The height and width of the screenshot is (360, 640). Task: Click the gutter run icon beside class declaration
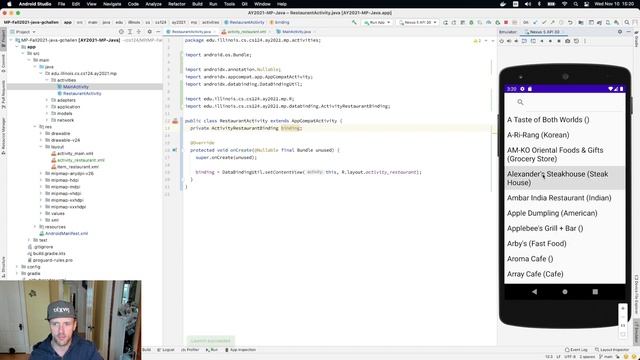coord(175,121)
